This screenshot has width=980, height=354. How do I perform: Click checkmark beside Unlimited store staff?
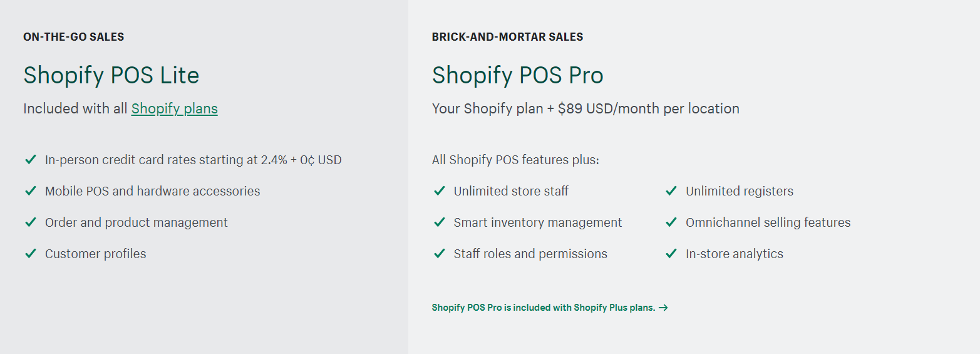pyautogui.click(x=439, y=191)
